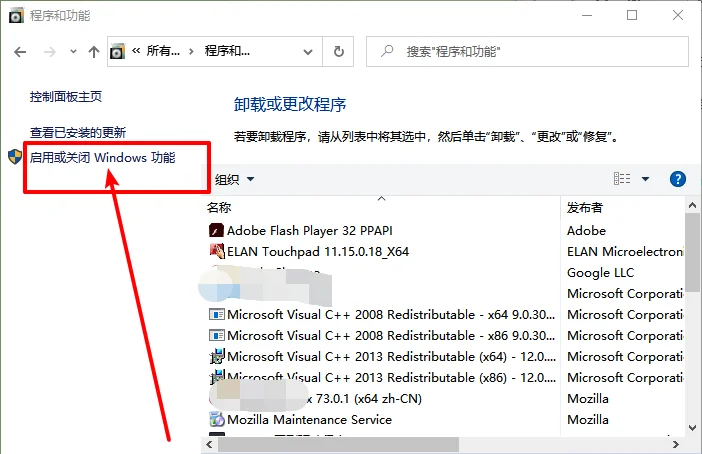This screenshot has height=454, width=702.
Task: Go to 控制面板主页
Action: [66, 97]
